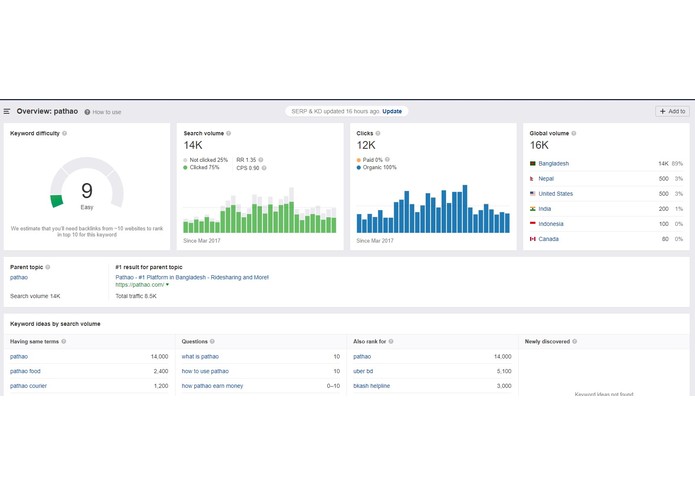The height and width of the screenshot is (494, 695).
Task: Select the Nepal country link
Action: point(546,179)
